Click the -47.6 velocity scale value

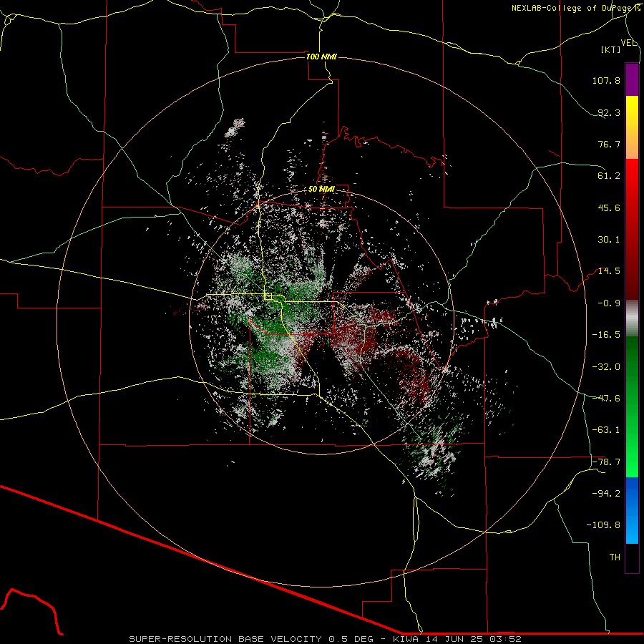pyautogui.click(x=606, y=399)
